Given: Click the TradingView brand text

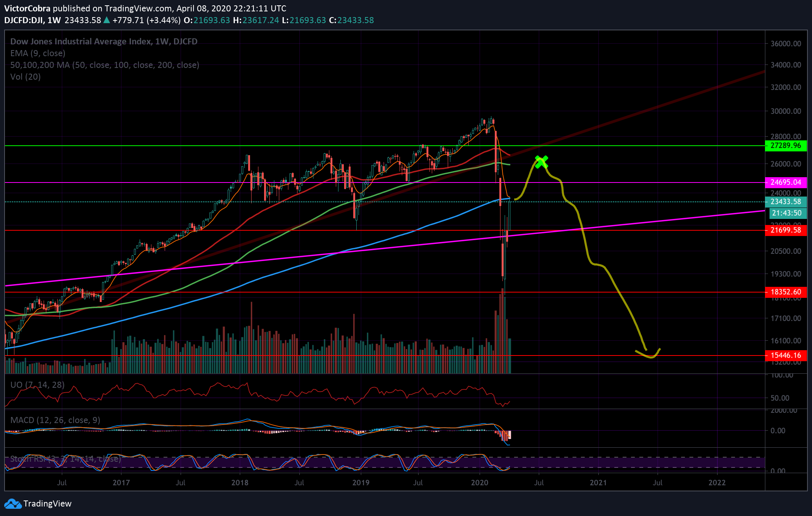Looking at the screenshot, I should 47,503.
